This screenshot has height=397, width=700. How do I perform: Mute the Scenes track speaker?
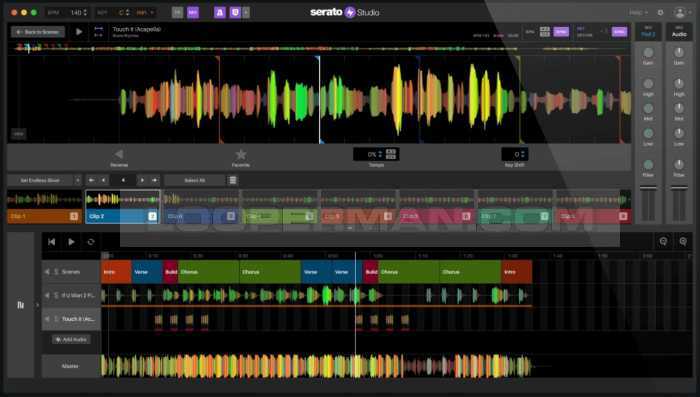(47, 272)
